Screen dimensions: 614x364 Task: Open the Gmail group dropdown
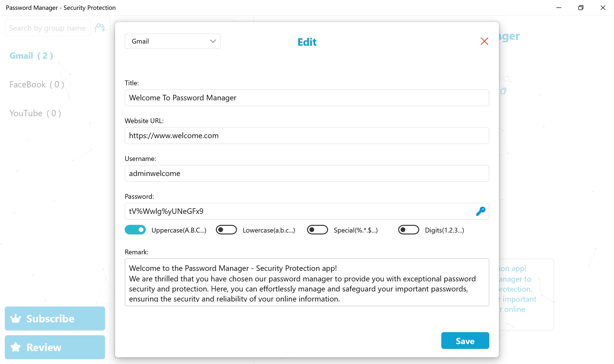pyautogui.click(x=172, y=41)
